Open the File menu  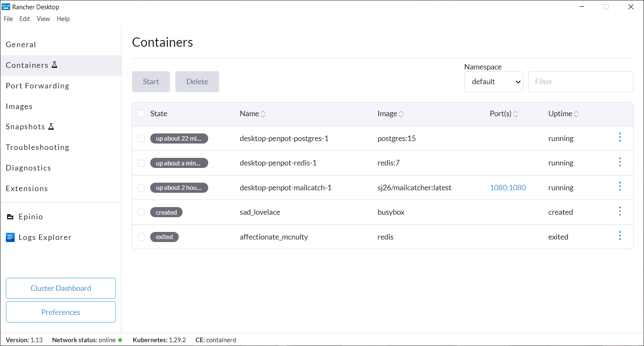point(8,19)
